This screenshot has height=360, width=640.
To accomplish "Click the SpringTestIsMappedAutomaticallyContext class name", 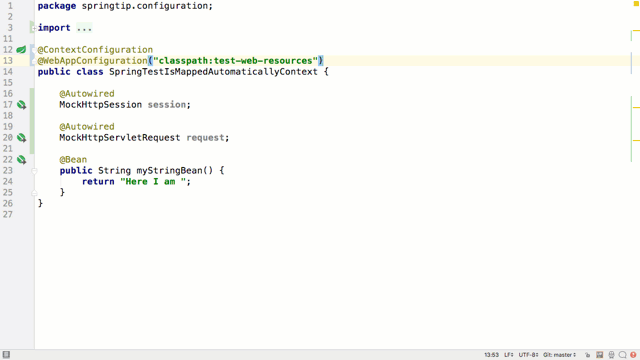I will pos(213,72).
